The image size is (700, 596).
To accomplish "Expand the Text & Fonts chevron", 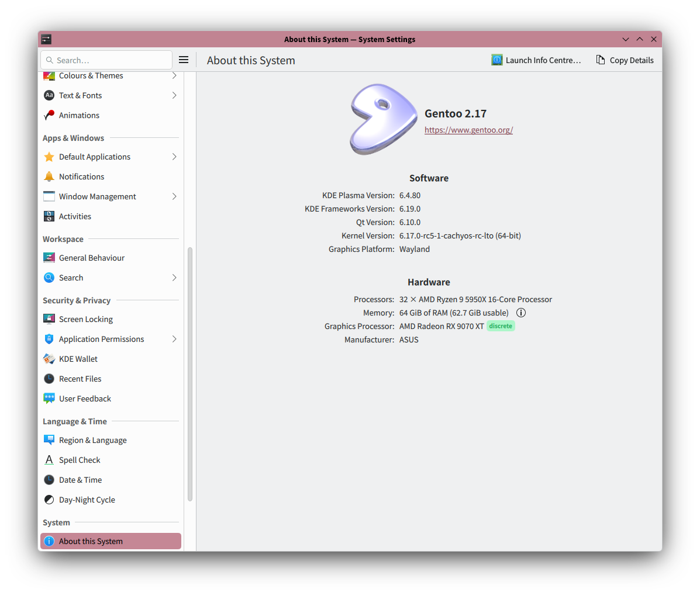I will (x=174, y=95).
